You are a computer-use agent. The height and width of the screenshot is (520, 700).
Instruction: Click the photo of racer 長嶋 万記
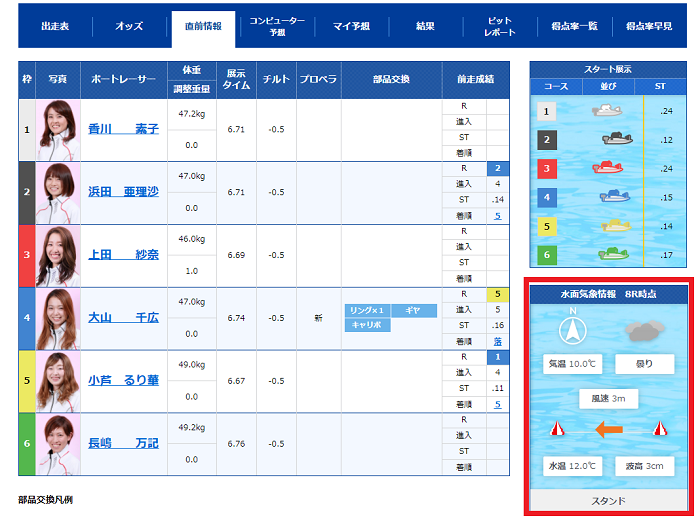click(58, 444)
